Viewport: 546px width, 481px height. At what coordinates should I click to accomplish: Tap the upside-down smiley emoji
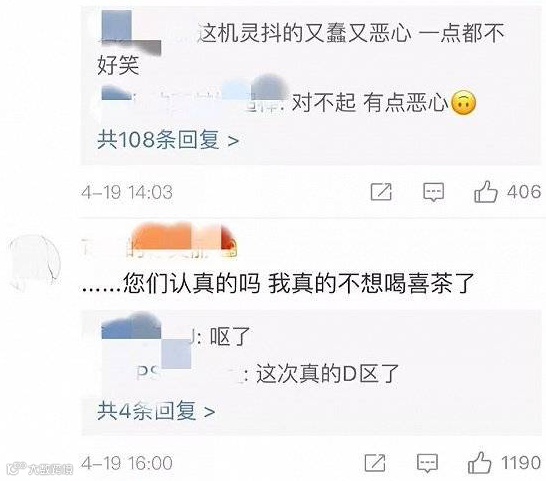[x=463, y=103]
